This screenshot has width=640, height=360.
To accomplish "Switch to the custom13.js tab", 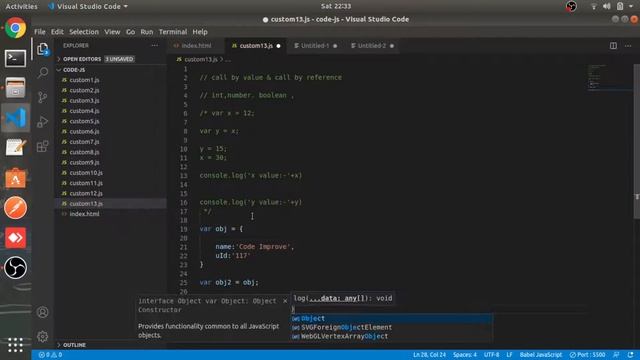I will (x=256, y=46).
